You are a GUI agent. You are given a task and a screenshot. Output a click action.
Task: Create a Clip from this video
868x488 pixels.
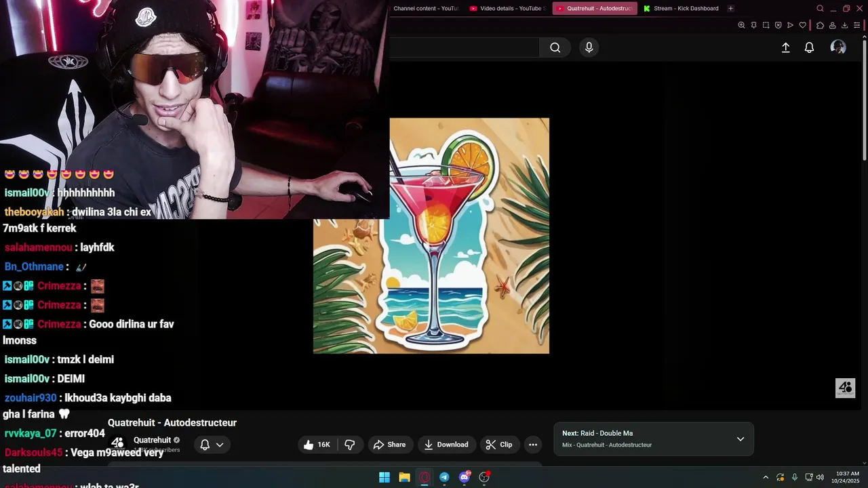(499, 445)
